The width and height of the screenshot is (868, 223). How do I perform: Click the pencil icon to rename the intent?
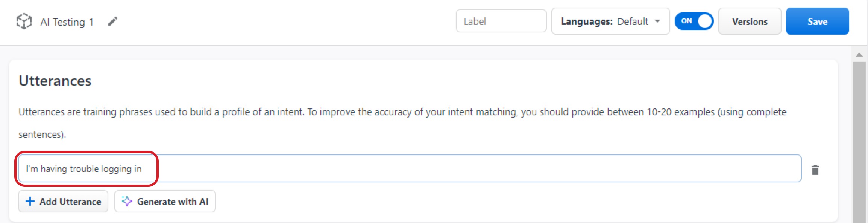click(x=112, y=21)
